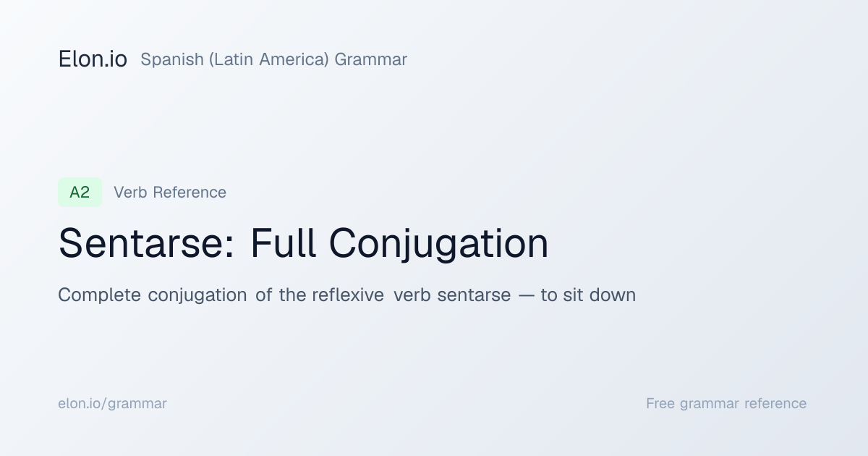The image size is (868, 456).
Task: Click the word Free in the footer
Action: point(661,403)
